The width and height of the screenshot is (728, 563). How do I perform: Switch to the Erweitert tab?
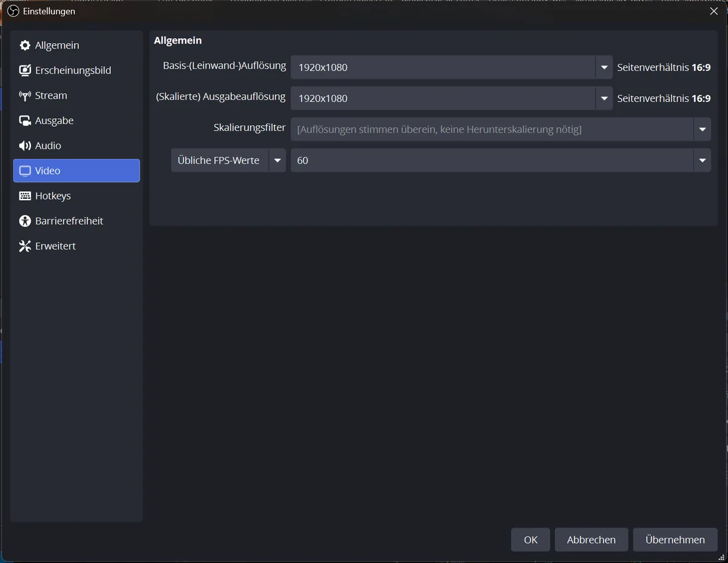(x=76, y=246)
